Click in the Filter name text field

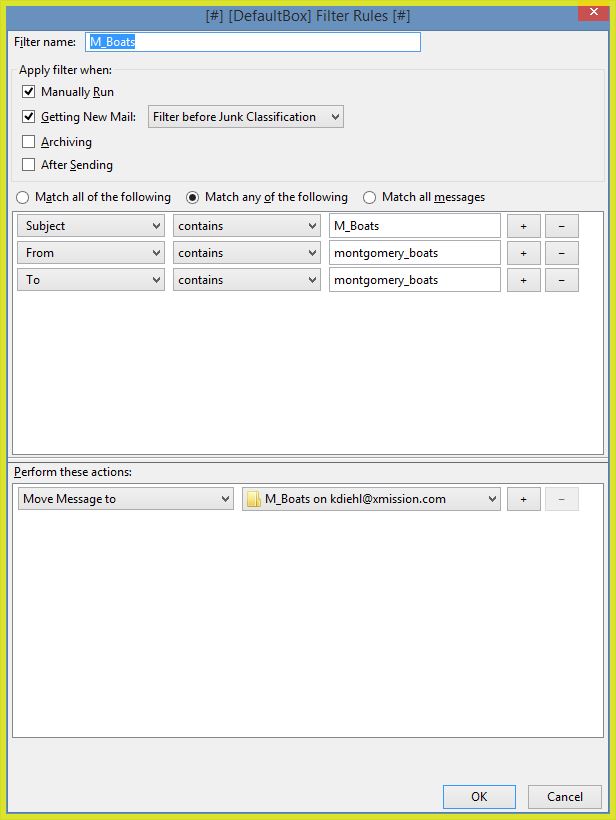[253, 42]
